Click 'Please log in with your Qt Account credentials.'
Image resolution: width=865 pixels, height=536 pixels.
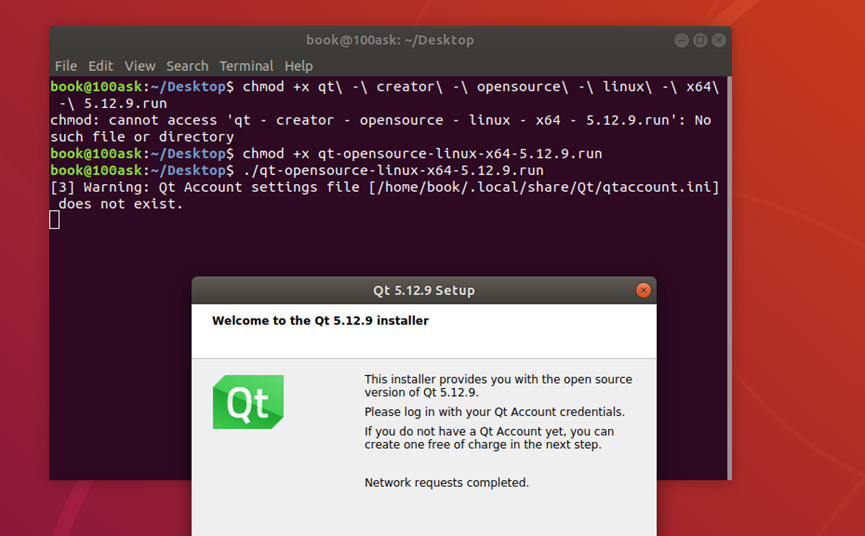click(x=494, y=412)
